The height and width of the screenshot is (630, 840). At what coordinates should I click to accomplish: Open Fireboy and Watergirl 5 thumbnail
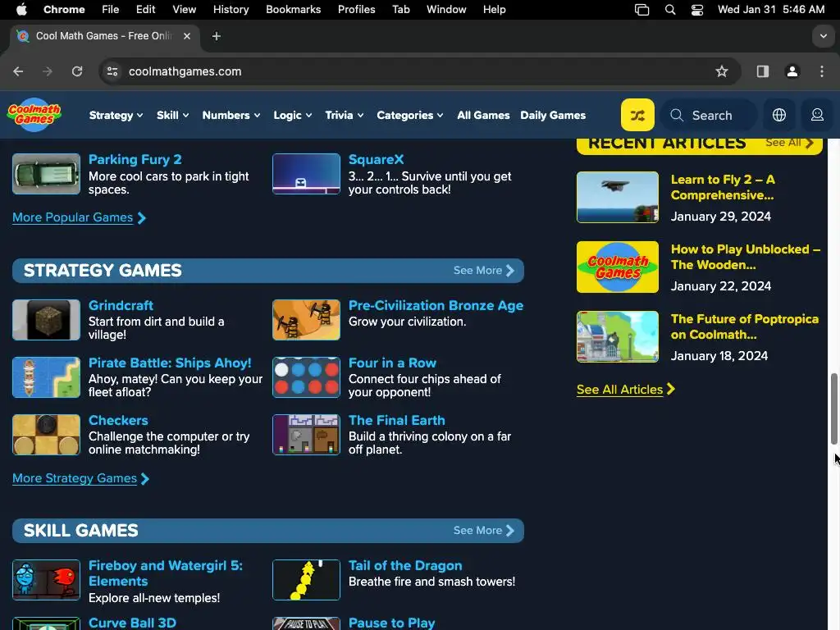[x=46, y=580]
